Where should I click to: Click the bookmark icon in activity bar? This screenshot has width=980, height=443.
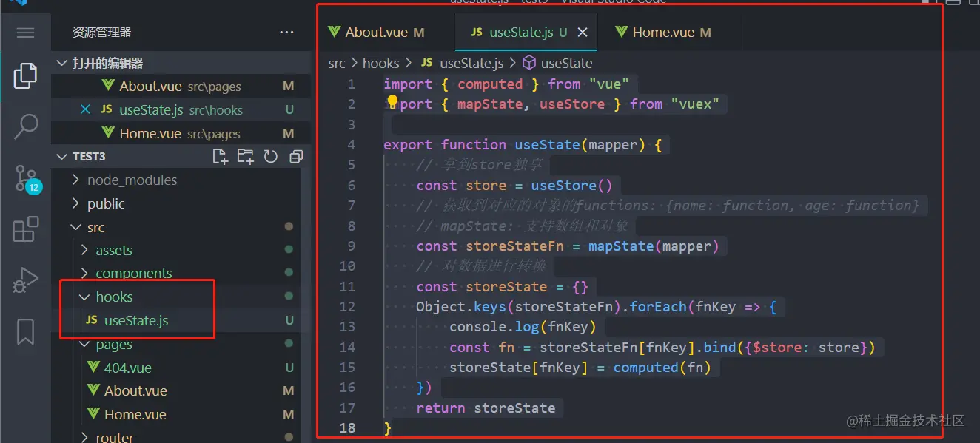click(x=26, y=332)
